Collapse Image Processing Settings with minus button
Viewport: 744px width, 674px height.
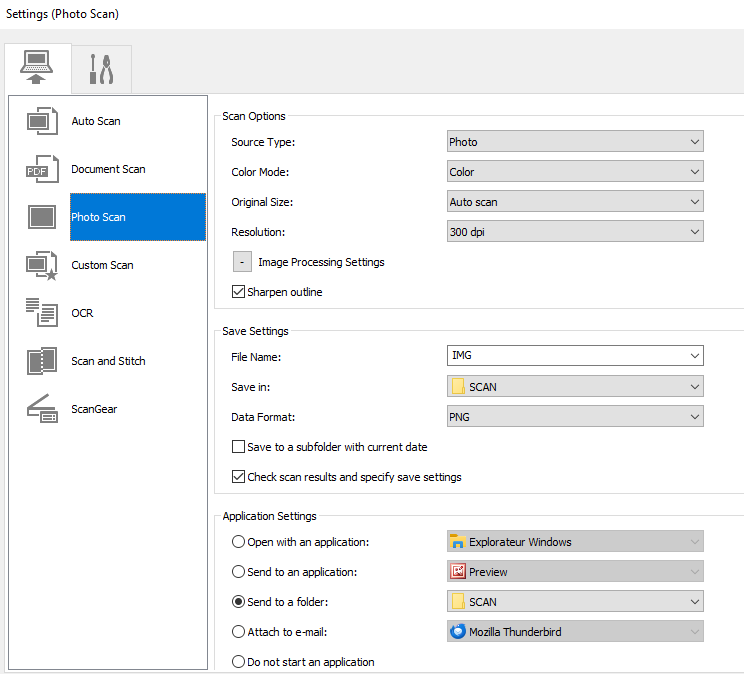click(x=242, y=262)
